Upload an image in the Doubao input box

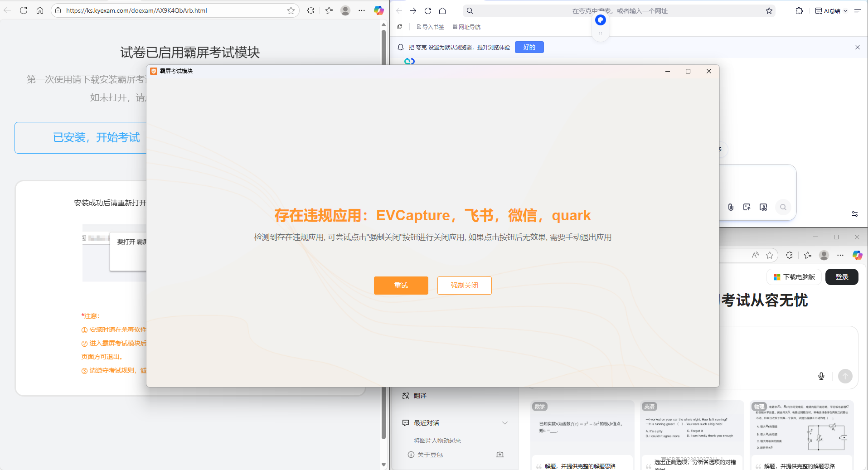pos(747,207)
